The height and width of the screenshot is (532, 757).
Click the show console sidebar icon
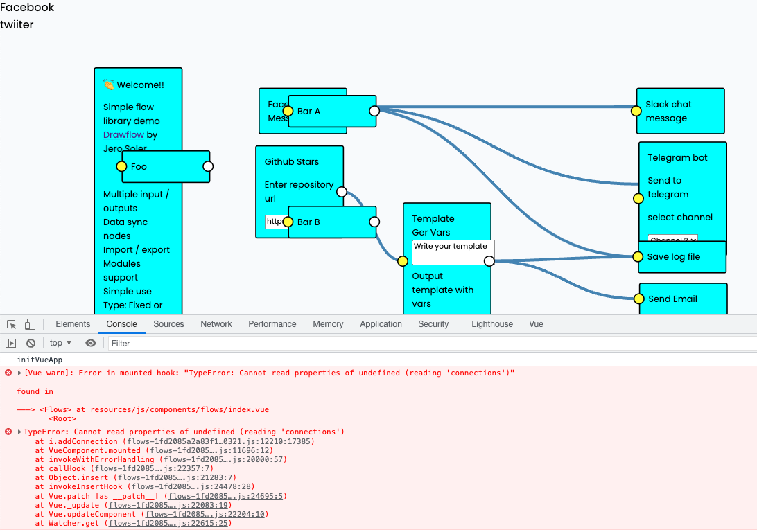(10, 342)
